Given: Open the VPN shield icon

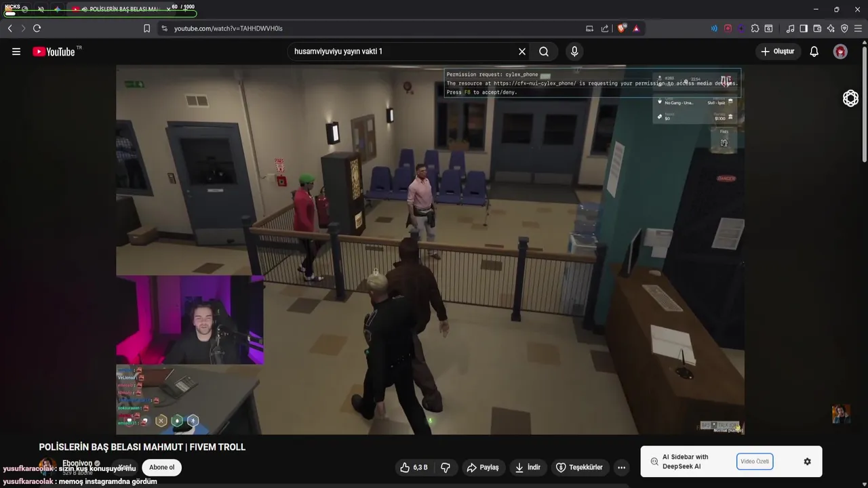Looking at the screenshot, I should coord(844,28).
